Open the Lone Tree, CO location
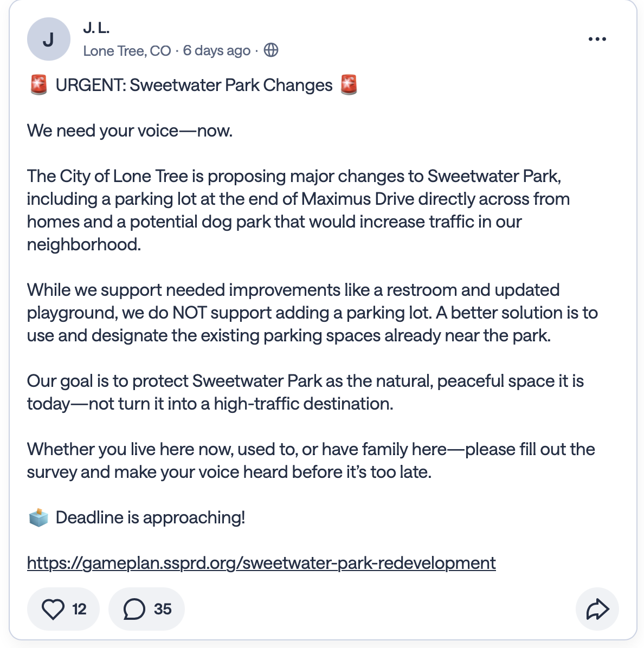 point(127,50)
